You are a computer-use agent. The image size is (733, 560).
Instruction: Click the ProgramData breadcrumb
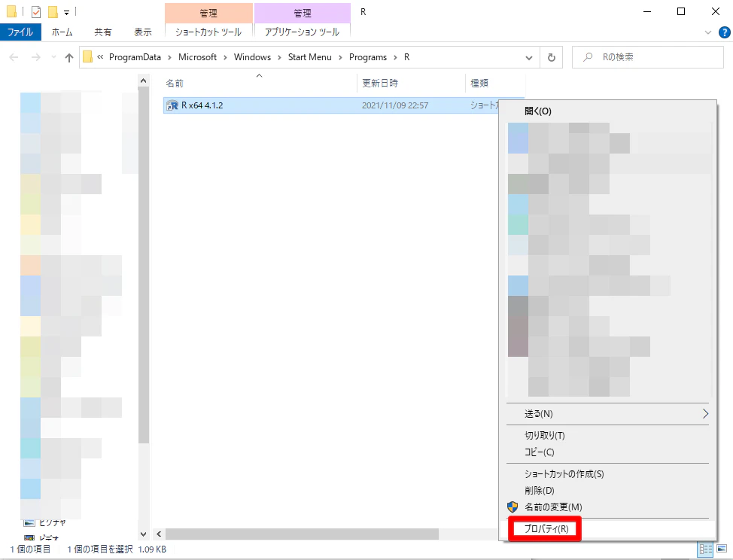click(x=135, y=57)
